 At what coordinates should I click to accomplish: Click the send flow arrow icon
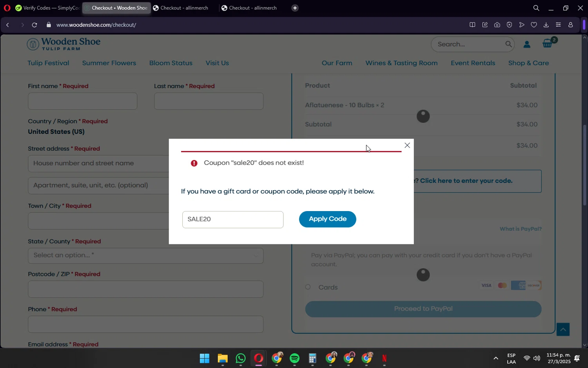click(522, 25)
